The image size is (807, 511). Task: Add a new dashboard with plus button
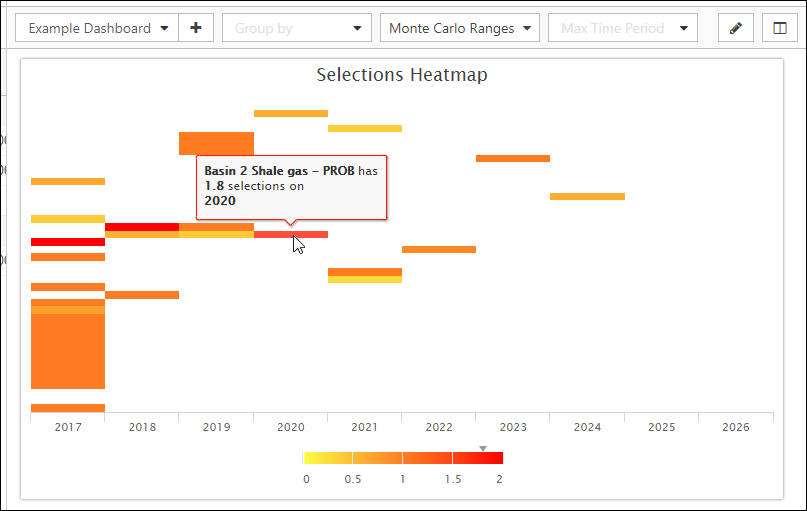coord(196,28)
